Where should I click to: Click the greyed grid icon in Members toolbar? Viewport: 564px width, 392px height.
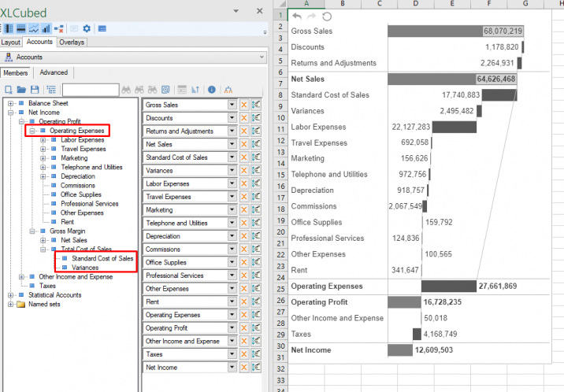(x=182, y=90)
